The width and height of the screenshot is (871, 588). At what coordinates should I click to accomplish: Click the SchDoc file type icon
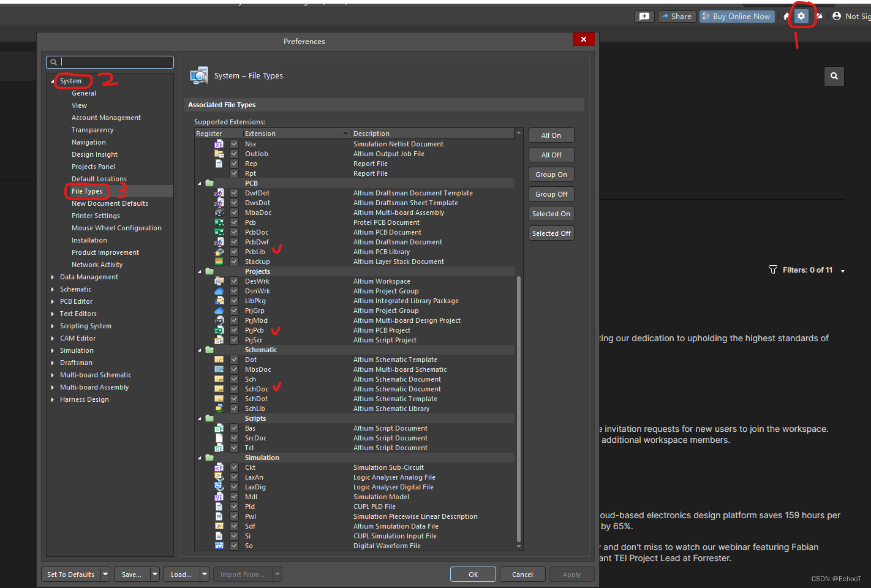pos(219,389)
